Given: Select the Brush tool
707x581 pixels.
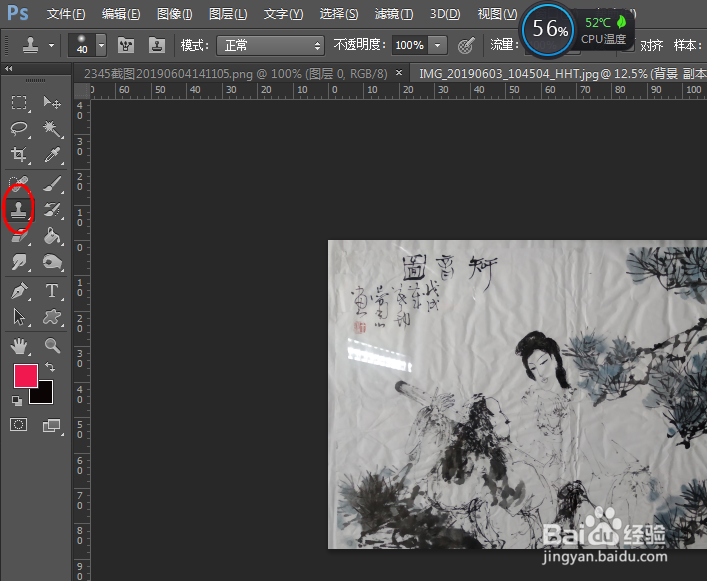Looking at the screenshot, I should coord(52,184).
